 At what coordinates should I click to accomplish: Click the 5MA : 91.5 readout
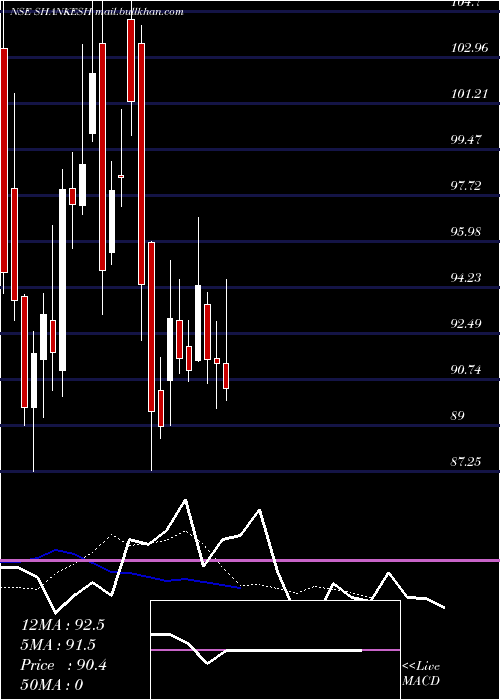click(x=58, y=645)
